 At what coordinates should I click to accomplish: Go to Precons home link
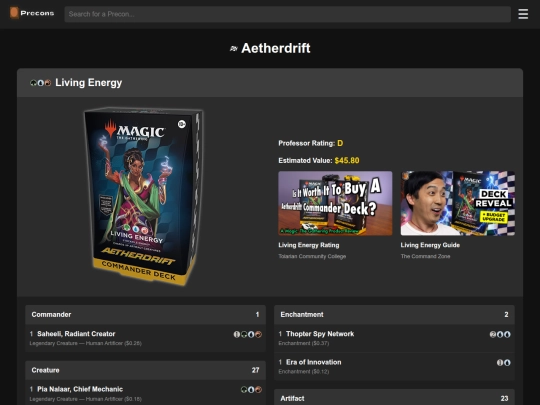click(32, 13)
